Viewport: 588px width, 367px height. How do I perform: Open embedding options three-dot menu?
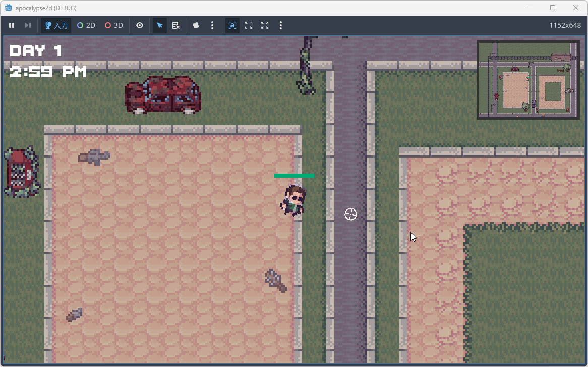[281, 25]
